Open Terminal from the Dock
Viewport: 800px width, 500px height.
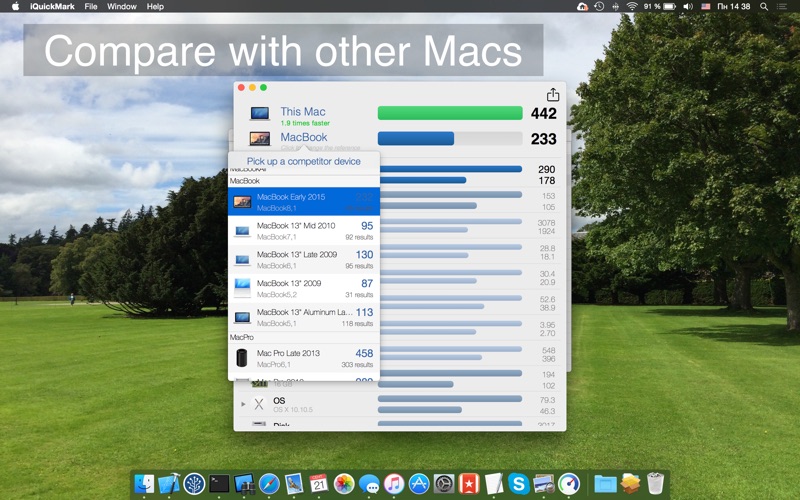click(x=219, y=483)
